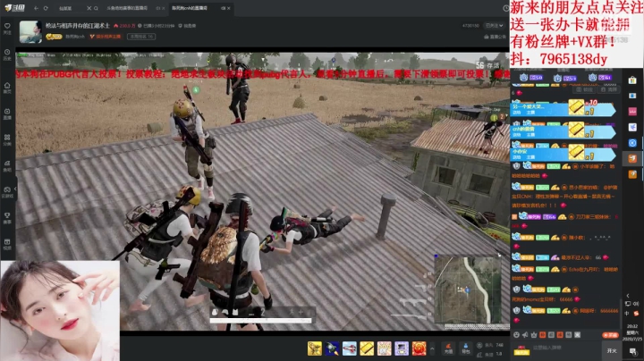The image size is (644, 361).
Task: Click the first orange icon after the crown
Action: pos(542,335)
